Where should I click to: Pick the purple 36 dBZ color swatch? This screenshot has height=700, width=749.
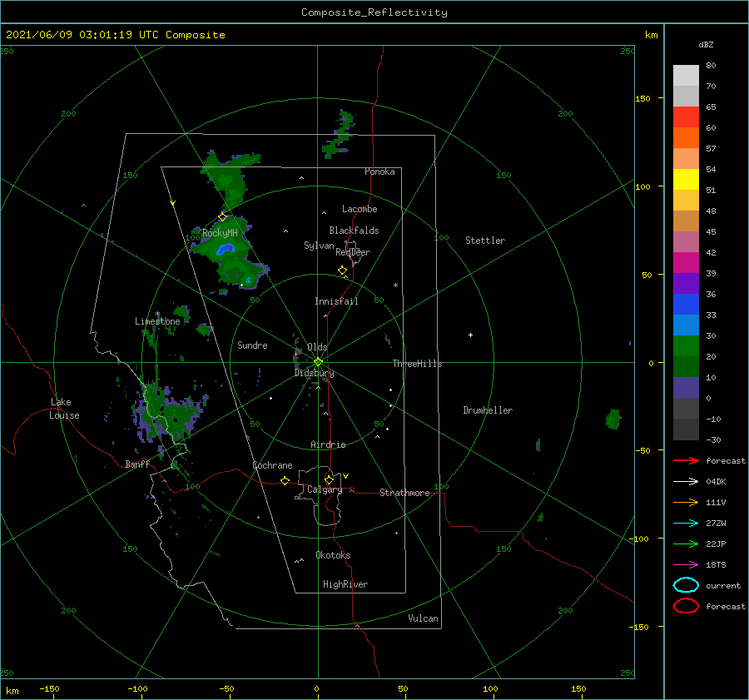(x=686, y=283)
